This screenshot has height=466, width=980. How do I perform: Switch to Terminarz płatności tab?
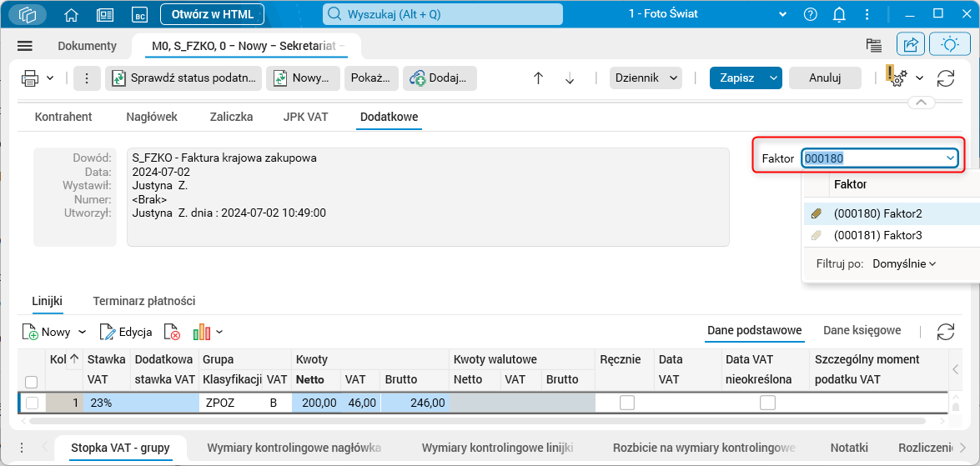[x=144, y=301]
